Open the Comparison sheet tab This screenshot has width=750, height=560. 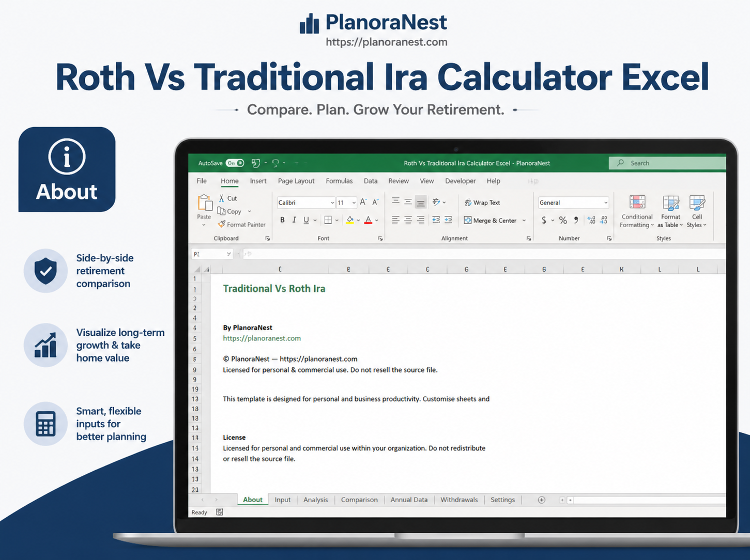click(x=359, y=500)
